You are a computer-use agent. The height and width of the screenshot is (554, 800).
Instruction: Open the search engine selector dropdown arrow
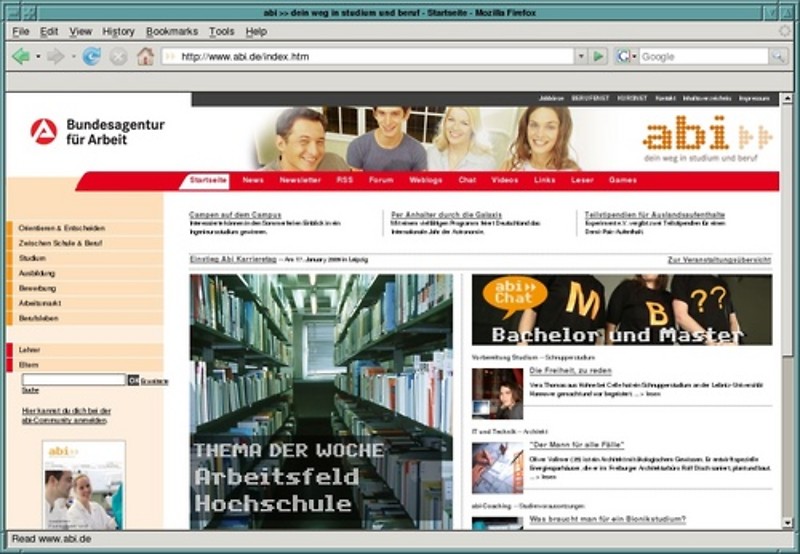(634, 57)
